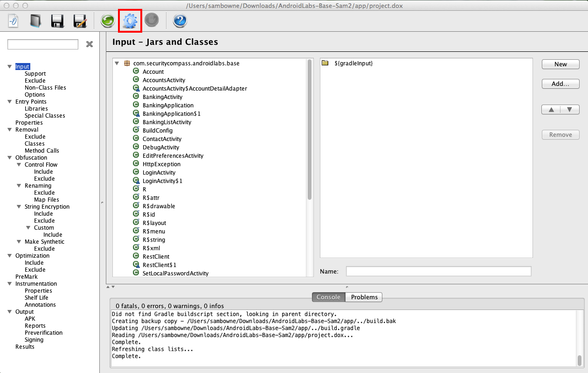Click the gray stop hand icon
Screen dimensions: 588x373
tap(152, 21)
